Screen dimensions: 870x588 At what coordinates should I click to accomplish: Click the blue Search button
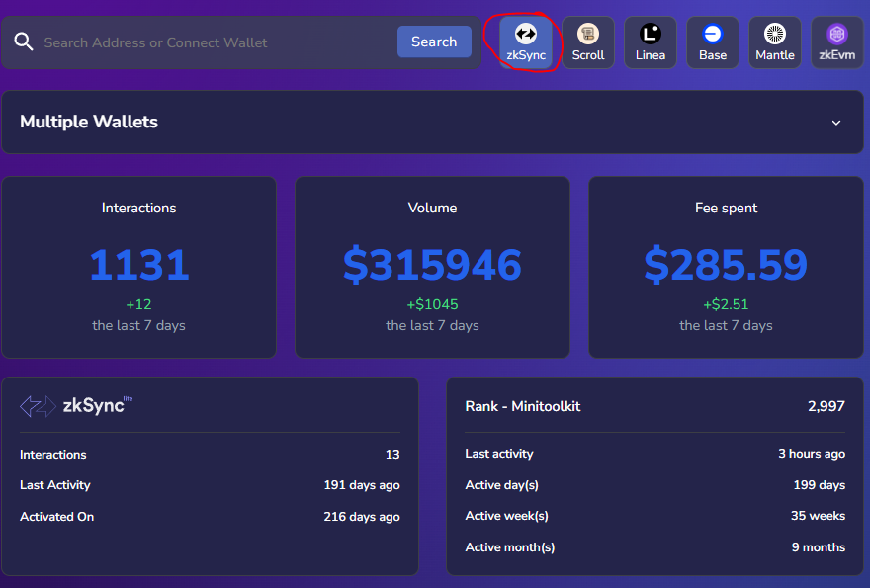[x=434, y=42]
